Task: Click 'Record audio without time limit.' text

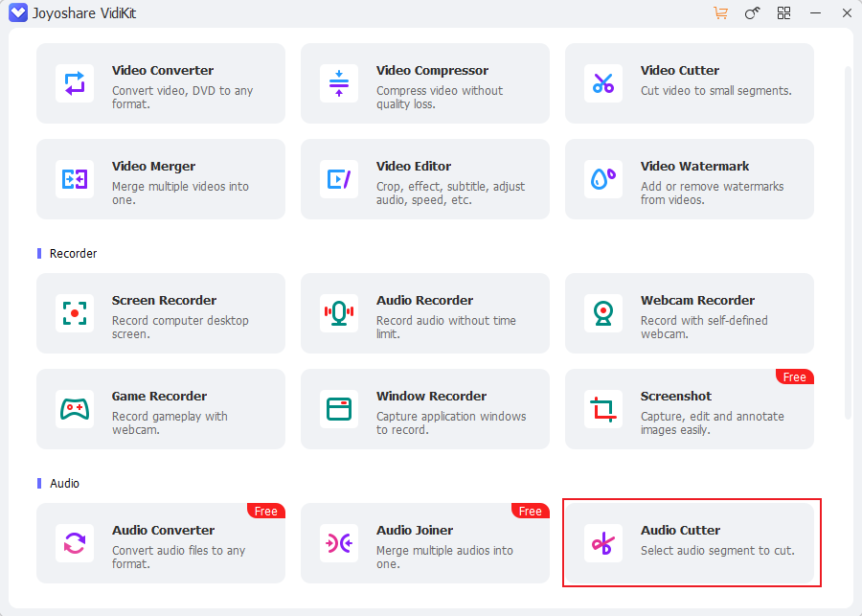Action: pos(445,328)
